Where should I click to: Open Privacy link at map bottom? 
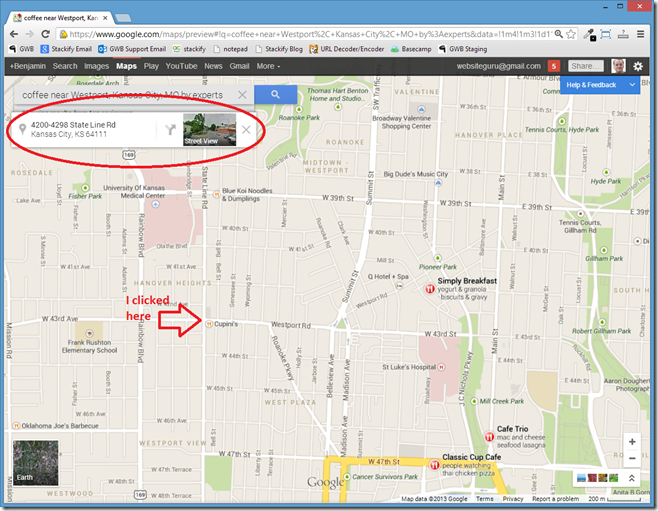pyautogui.click(x=513, y=499)
